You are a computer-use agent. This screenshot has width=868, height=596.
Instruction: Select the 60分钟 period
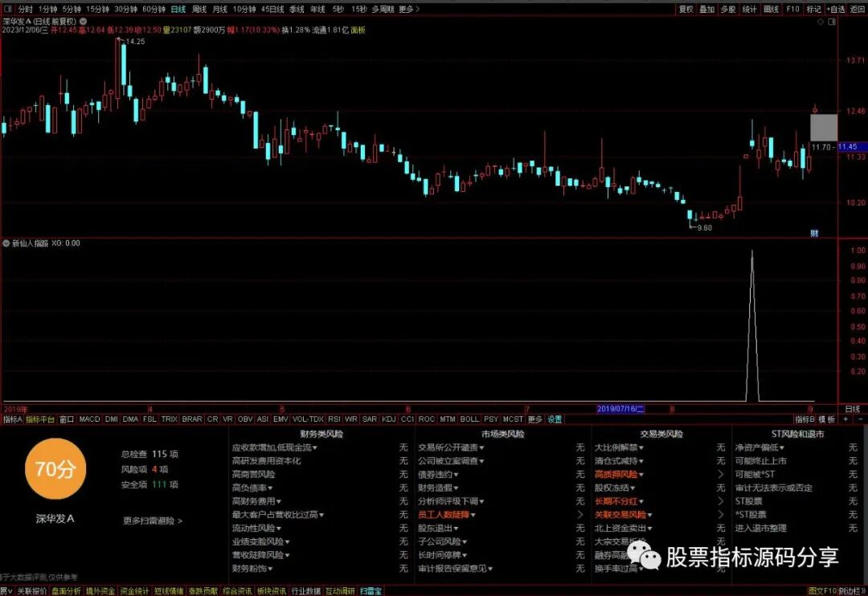(x=154, y=10)
